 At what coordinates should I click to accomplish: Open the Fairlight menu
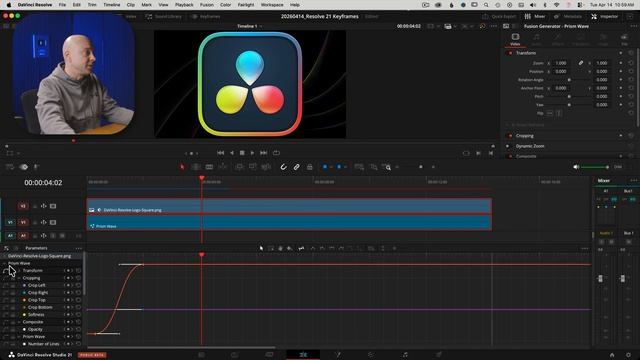coord(246,5)
